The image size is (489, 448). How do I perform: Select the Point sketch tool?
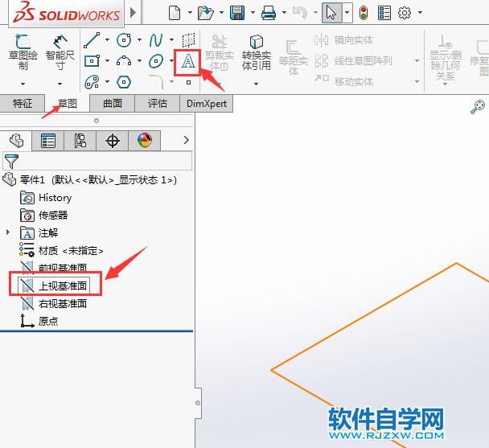pos(188,83)
